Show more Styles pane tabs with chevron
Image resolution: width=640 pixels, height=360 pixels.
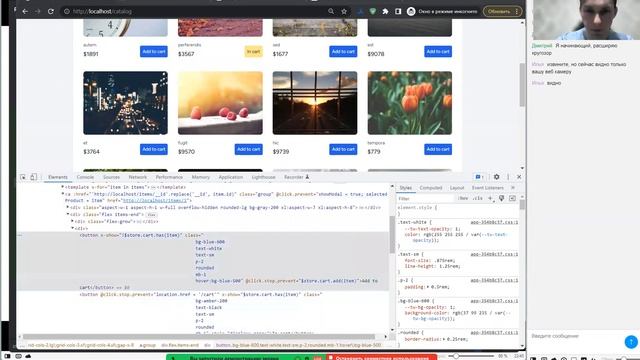(513, 188)
